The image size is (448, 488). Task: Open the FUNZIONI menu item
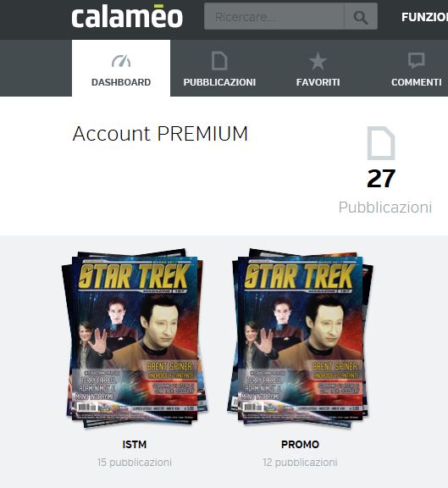click(424, 17)
